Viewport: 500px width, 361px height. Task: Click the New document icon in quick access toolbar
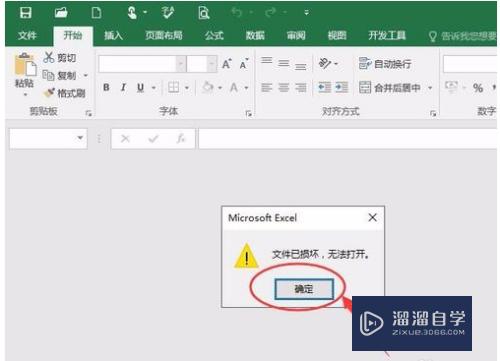96,13
